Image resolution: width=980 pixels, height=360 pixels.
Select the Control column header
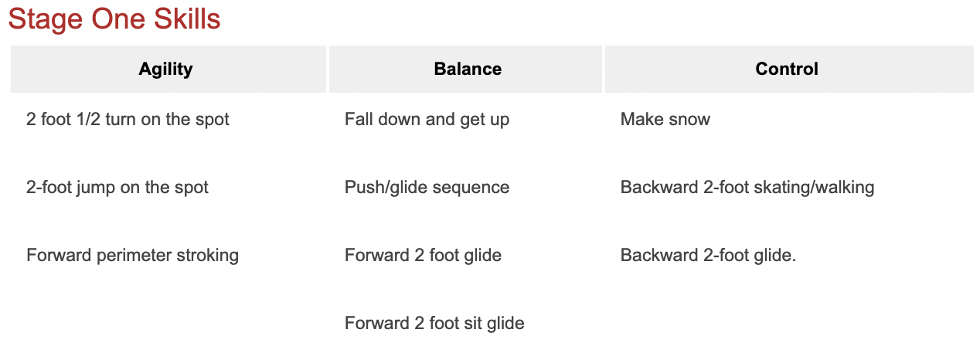(x=787, y=69)
